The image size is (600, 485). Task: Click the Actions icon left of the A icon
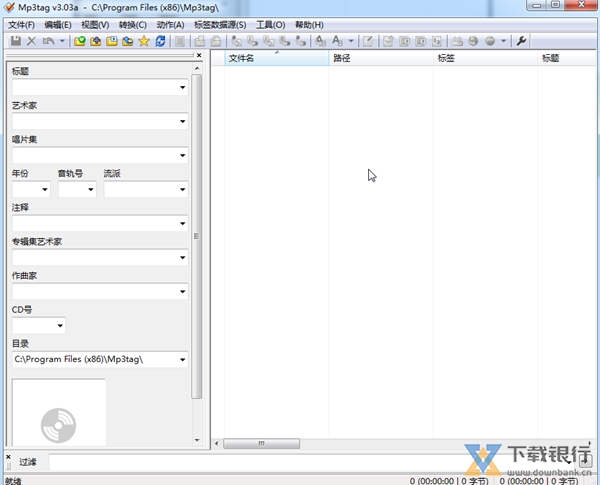[x=320, y=41]
